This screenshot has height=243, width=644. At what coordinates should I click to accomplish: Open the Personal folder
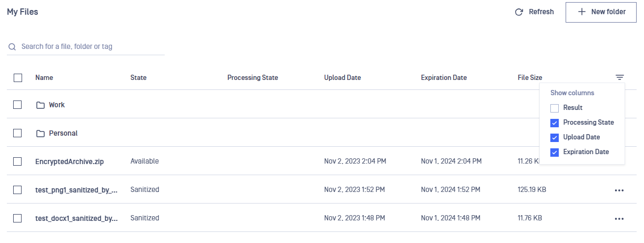63,134
